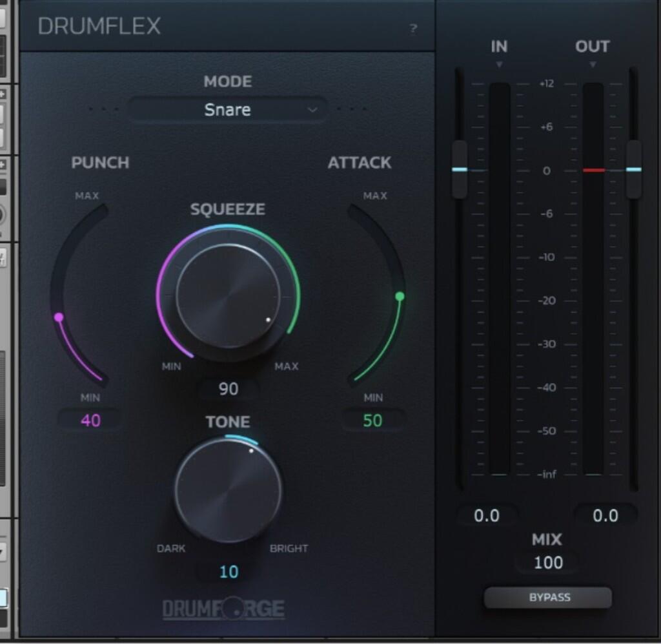Click the IN level value 0.0
The width and height of the screenshot is (661, 644).
point(487,515)
